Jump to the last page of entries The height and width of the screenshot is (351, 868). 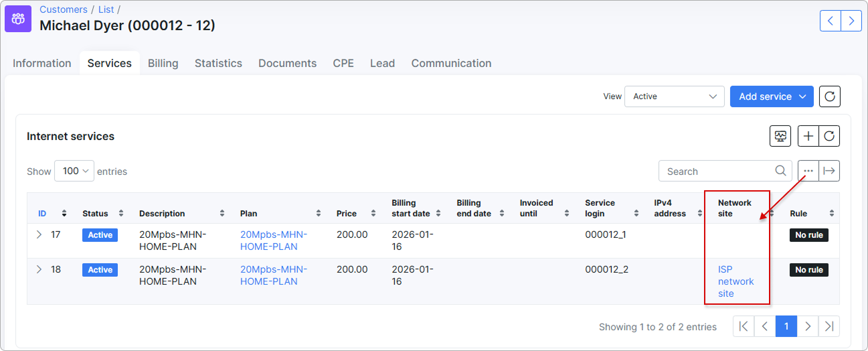pos(829,326)
